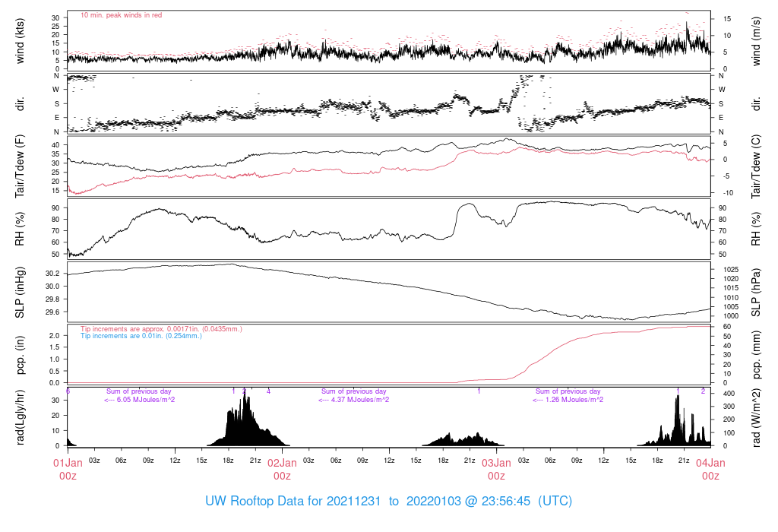Screen dimensions: 778x532
Task: Select the '1000' hPa pressure tick value
Action: (730, 316)
